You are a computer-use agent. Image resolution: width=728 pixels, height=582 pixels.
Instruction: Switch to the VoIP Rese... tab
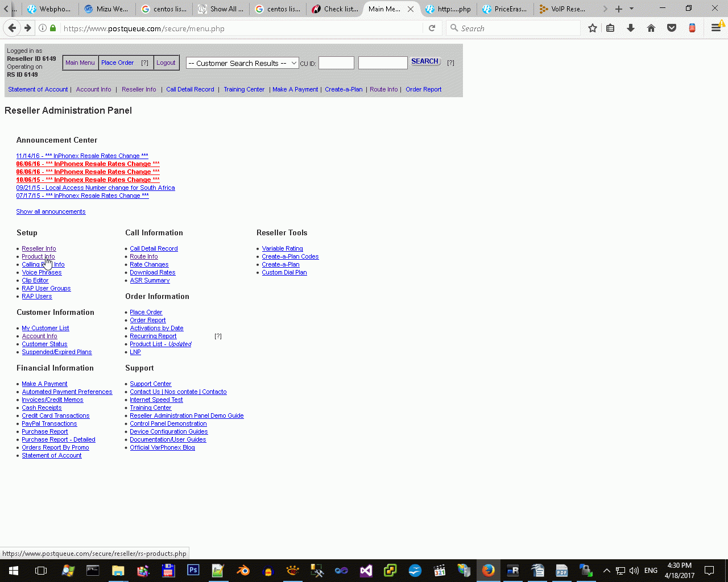pyautogui.click(x=562, y=9)
